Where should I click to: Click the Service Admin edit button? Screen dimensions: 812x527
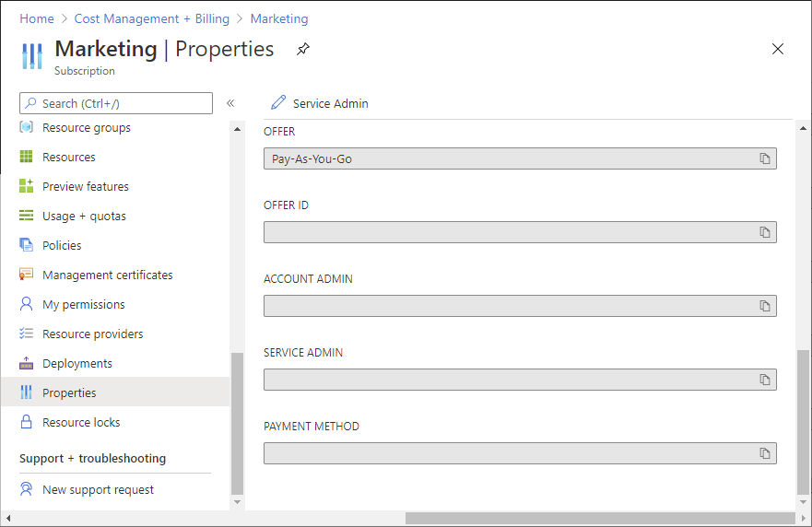(319, 103)
